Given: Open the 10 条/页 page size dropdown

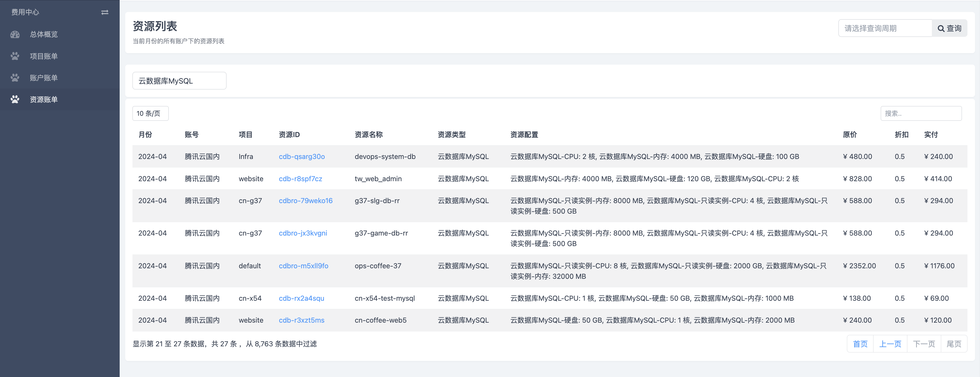Looking at the screenshot, I should (x=150, y=113).
